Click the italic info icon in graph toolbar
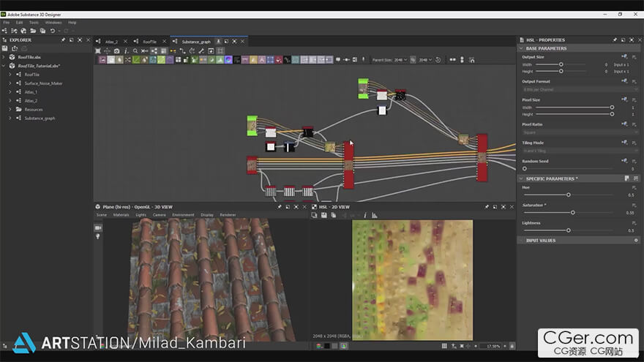The height and width of the screenshot is (362, 644). point(126,51)
